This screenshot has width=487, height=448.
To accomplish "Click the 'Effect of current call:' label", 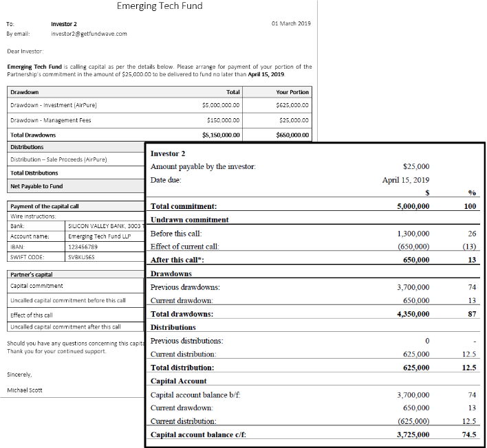I will (185, 247).
